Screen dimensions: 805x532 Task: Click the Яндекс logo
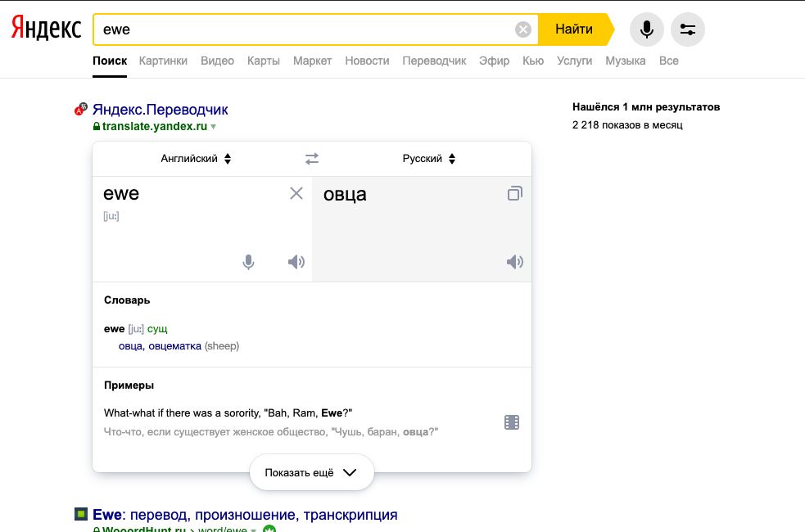coord(46,28)
